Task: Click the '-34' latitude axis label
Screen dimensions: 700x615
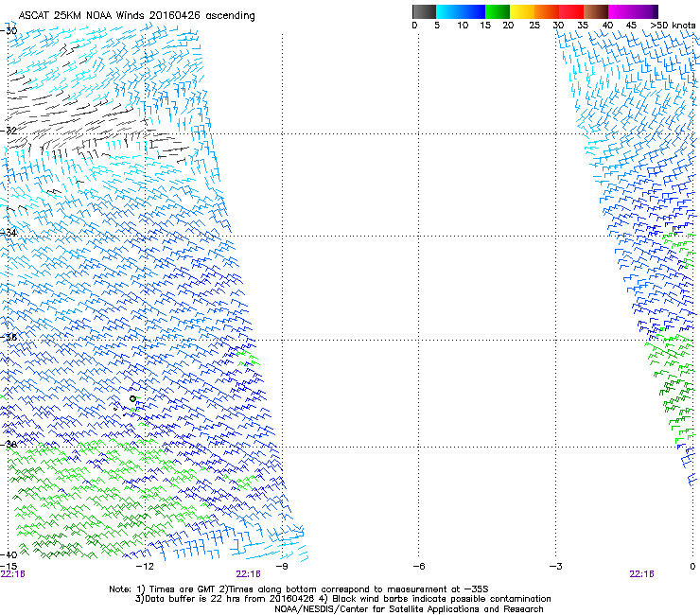Action: (x=9, y=233)
